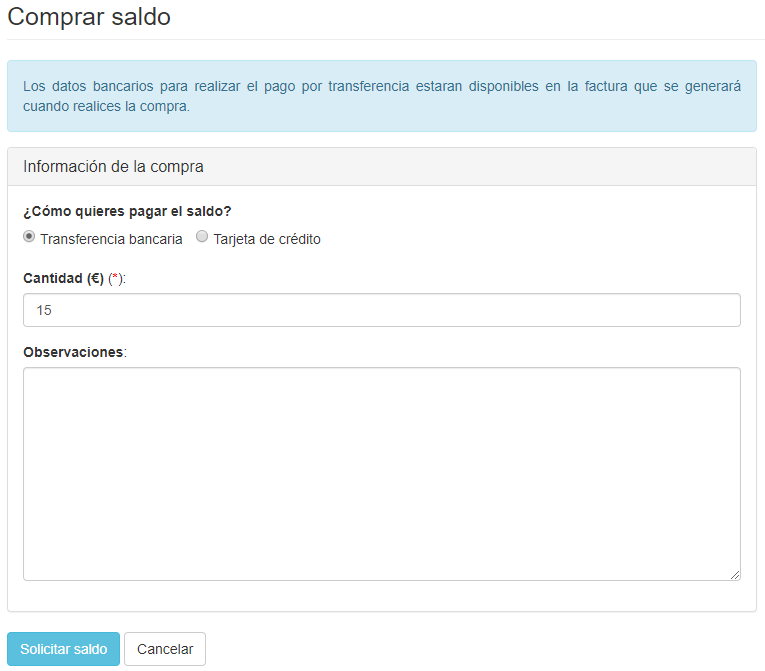Click the blue bank transfer info notice

[x=381, y=96]
